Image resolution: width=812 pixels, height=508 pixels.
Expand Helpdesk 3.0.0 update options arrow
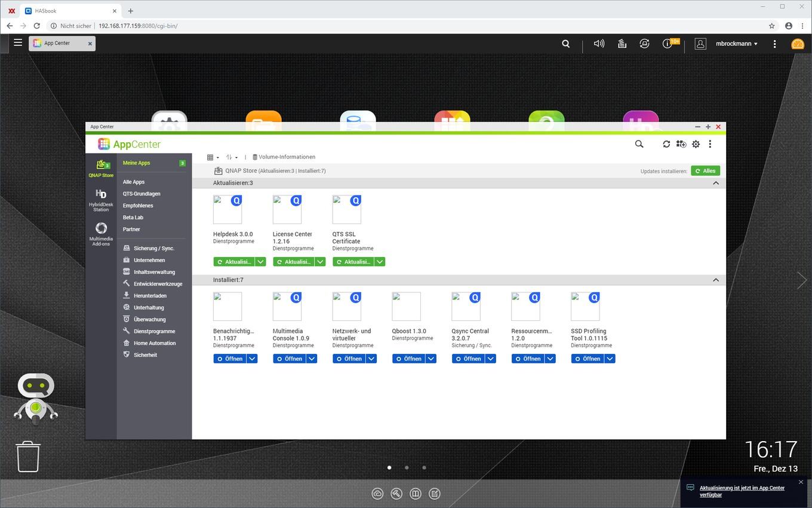point(260,262)
